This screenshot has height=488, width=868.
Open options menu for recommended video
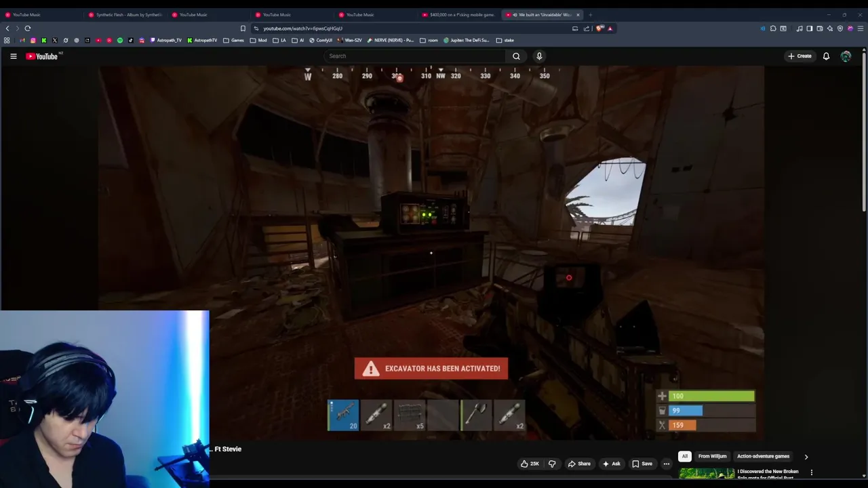pyautogui.click(x=811, y=472)
